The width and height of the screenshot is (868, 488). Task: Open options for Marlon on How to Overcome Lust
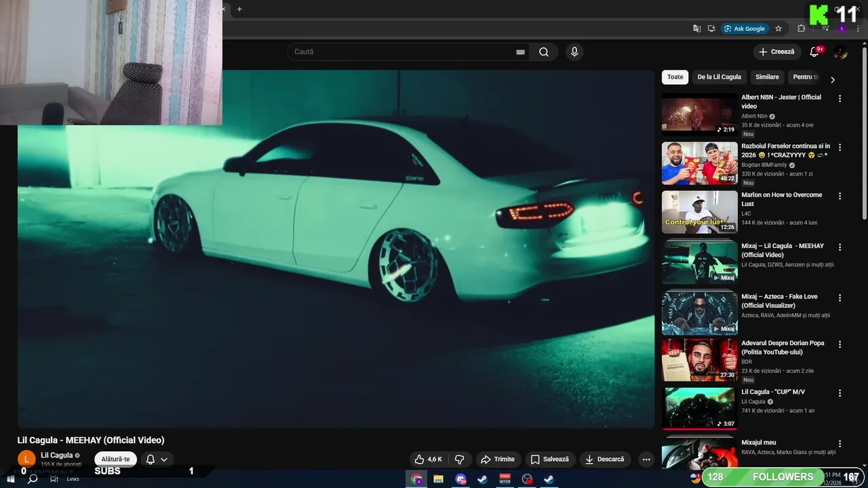(840, 196)
